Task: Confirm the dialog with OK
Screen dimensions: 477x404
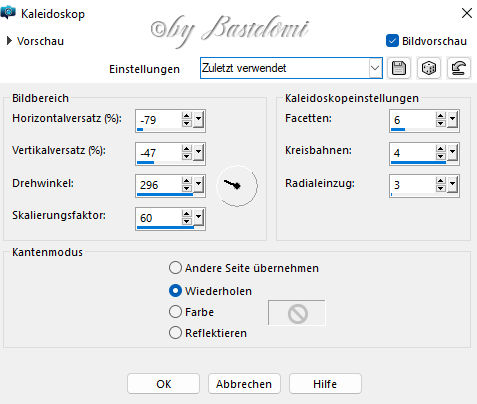Action: [x=163, y=384]
